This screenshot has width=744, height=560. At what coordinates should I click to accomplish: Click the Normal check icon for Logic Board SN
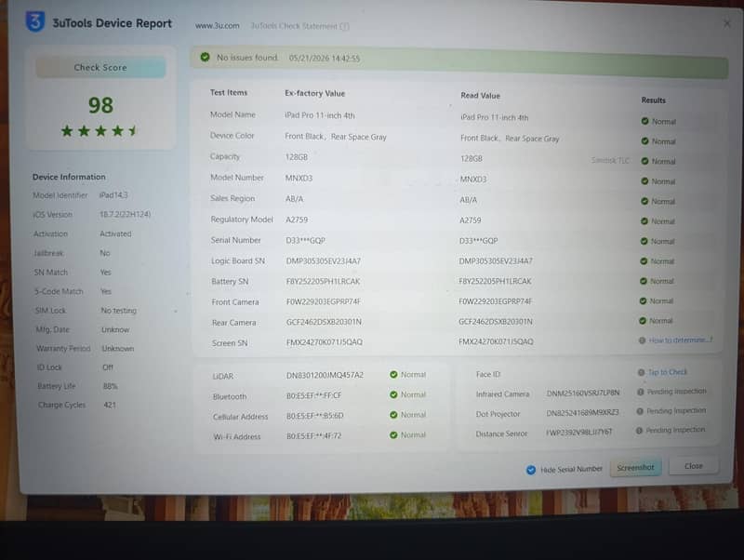(x=644, y=260)
